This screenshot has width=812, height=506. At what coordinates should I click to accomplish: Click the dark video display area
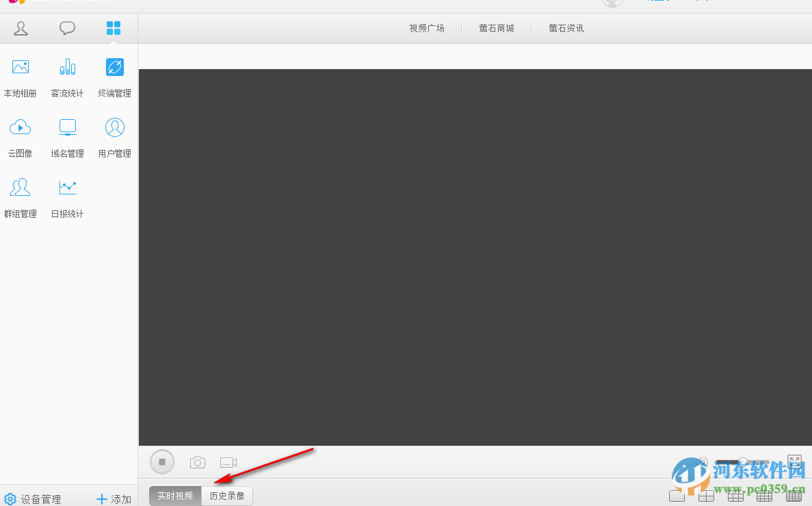tap(475, 257)
